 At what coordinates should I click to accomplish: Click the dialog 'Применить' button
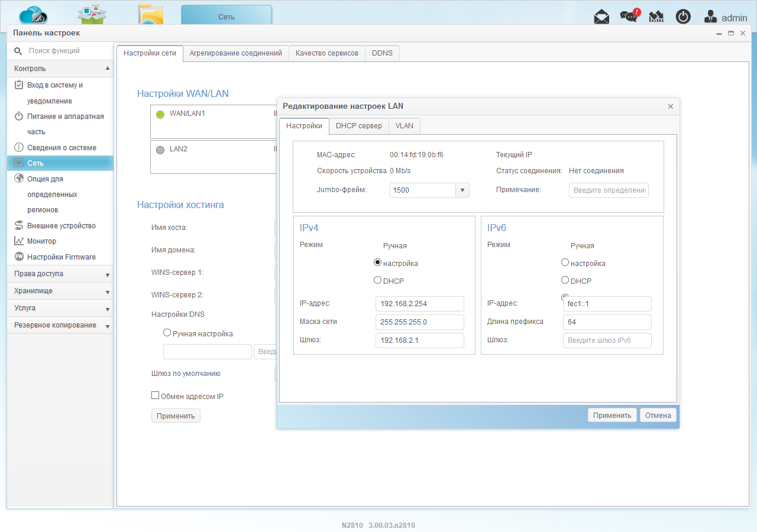coord(612,416)
